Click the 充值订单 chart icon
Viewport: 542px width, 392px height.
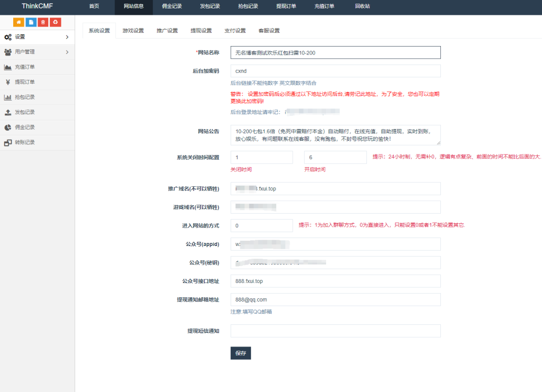pyautogui.click(x=7, y=67)
